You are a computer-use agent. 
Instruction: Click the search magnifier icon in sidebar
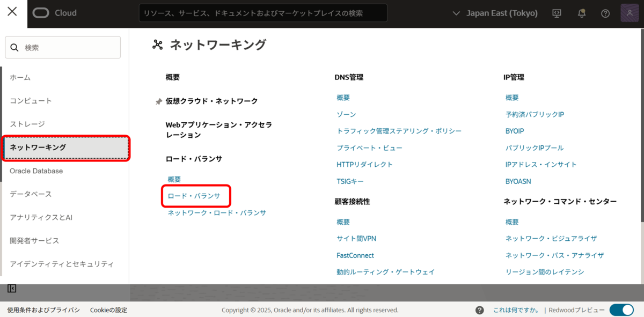pyautogui.click(x=14, y=48)
